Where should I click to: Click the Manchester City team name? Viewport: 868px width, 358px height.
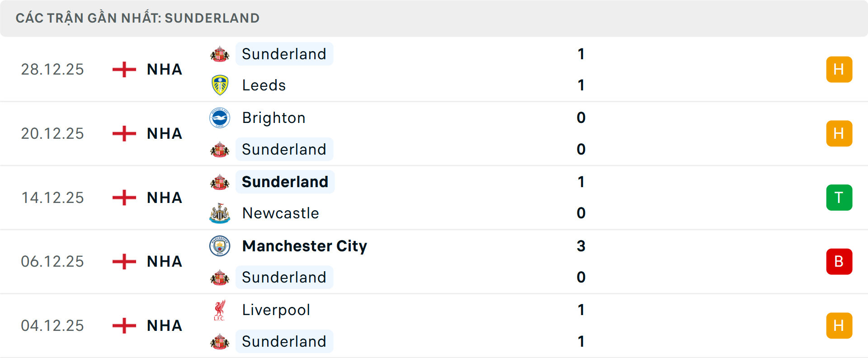tap(304, 246)
